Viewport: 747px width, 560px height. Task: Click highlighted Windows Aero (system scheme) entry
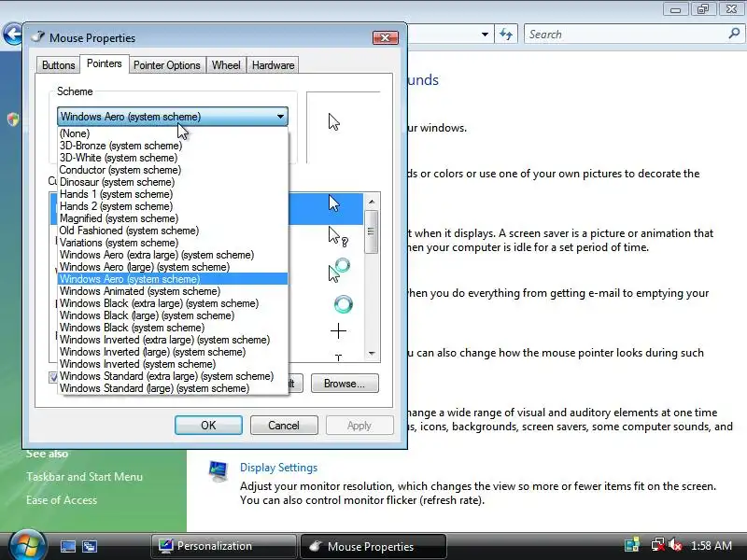(x=173, y=279)
